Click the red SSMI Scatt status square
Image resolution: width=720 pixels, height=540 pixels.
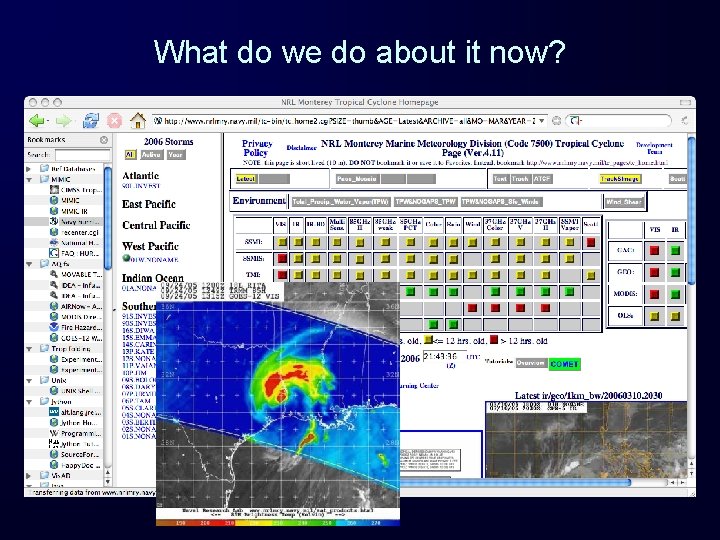(591, 242)
